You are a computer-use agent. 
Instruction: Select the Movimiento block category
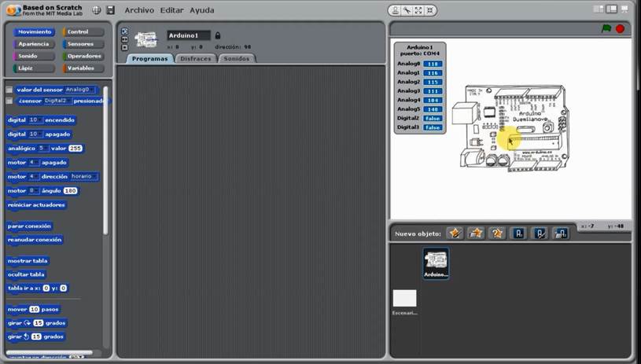click(x=34, y=32)
